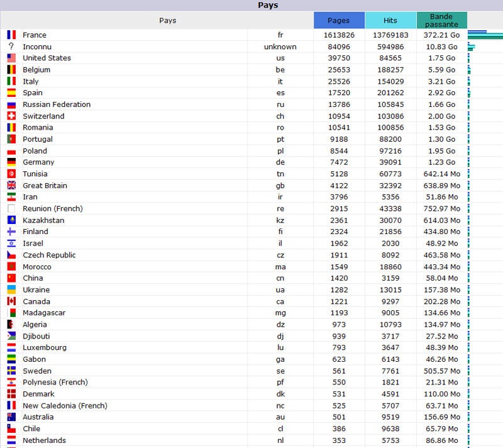Click the Finland flag icon

pyautogui.click(x=11, y=232)
